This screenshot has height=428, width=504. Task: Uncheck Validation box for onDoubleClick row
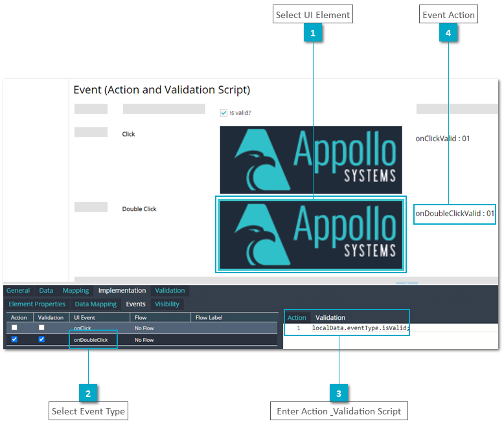pyautogui.click(x=41, y=339)
